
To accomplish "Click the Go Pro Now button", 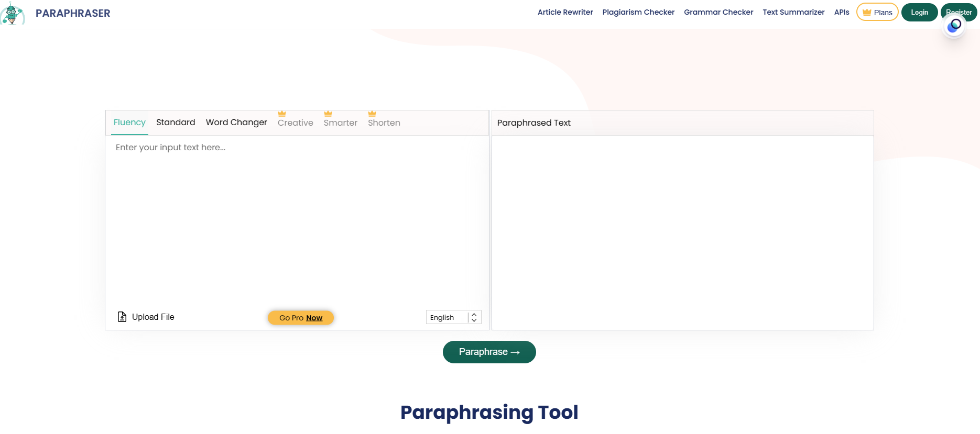I will [301, 318].
